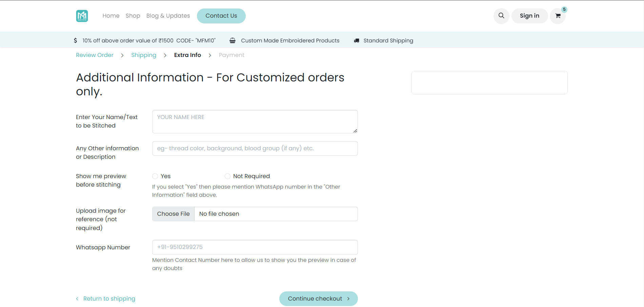Open the shopping cart icon
This screenshot has width=644, height=307.
(x=558, y=16)
